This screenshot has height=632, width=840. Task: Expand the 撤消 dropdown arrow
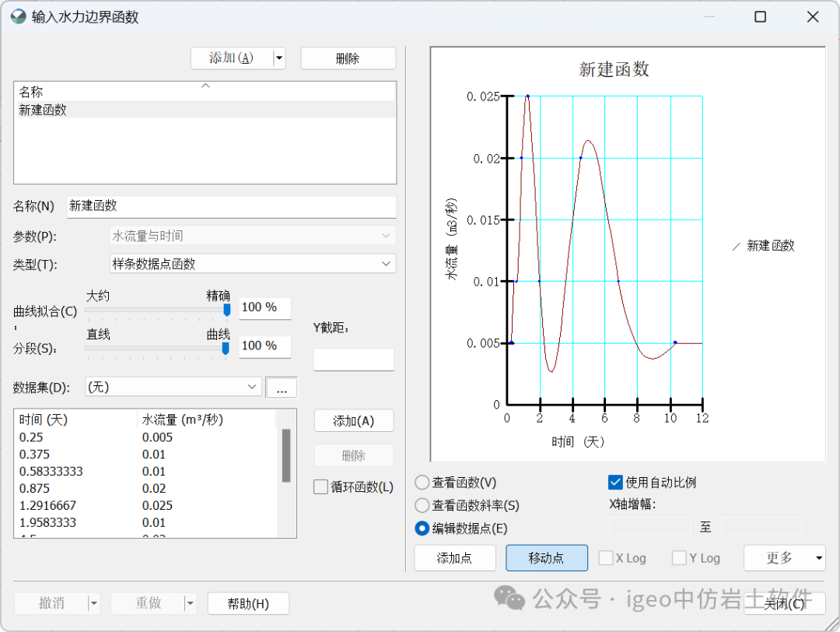pos(94,603)
